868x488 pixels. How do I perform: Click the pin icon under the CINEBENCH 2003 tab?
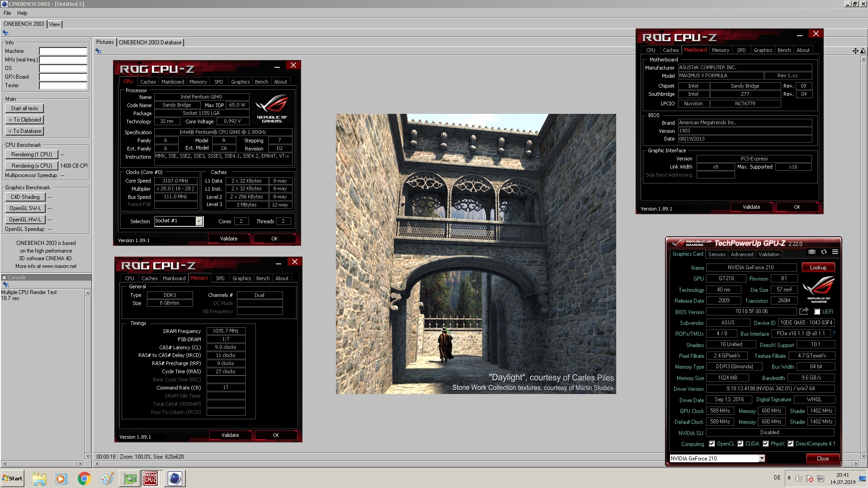click(x=5, y=33)
